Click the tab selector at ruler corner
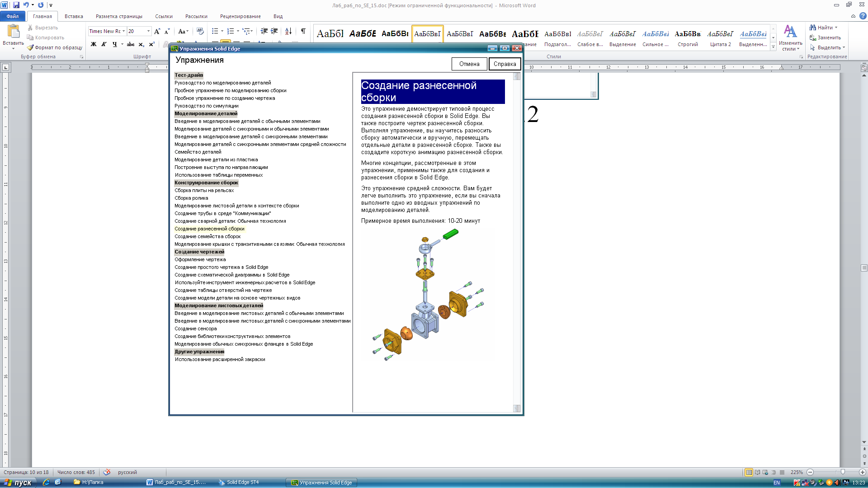 click(6, 67)
